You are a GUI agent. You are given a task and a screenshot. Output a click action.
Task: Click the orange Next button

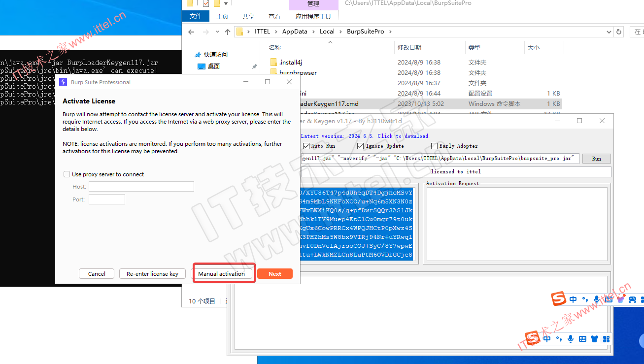tap(275, 274)
